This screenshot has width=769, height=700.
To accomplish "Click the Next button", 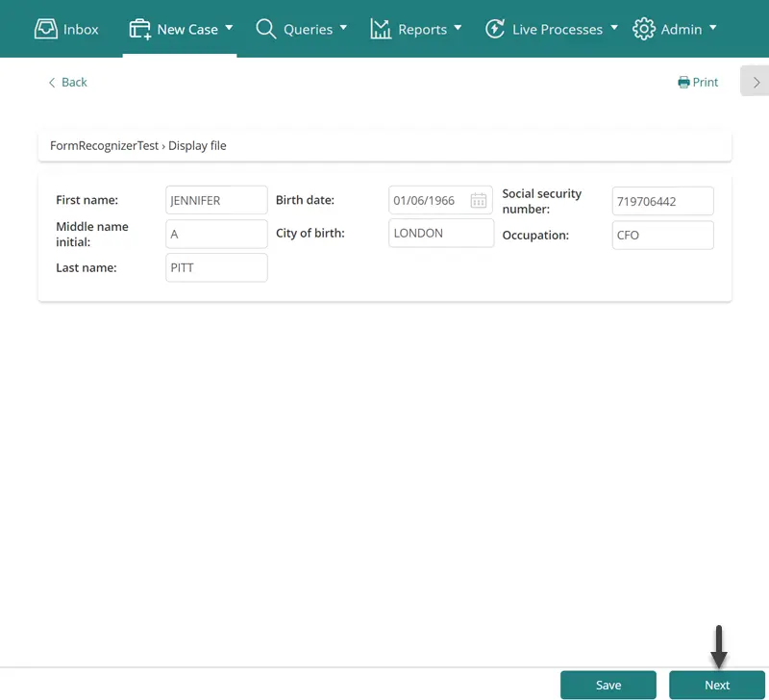I will point(717,685).
